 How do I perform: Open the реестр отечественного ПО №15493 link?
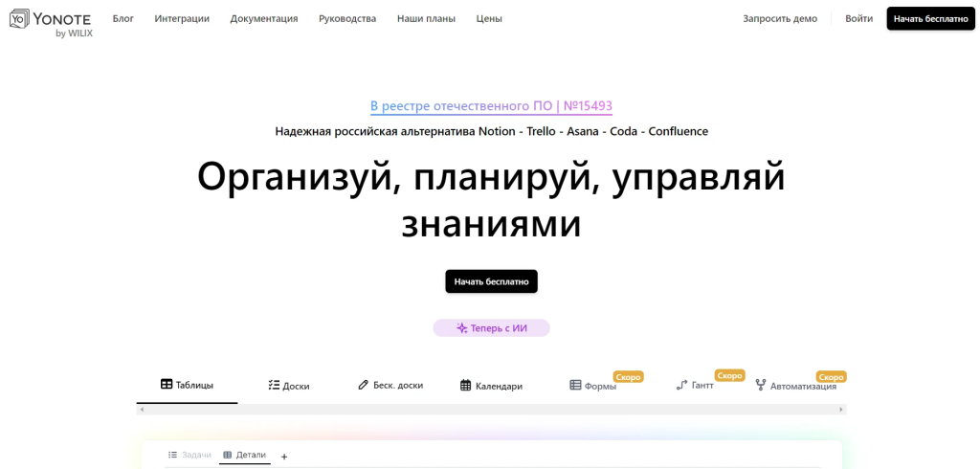(x=491, y=106)
